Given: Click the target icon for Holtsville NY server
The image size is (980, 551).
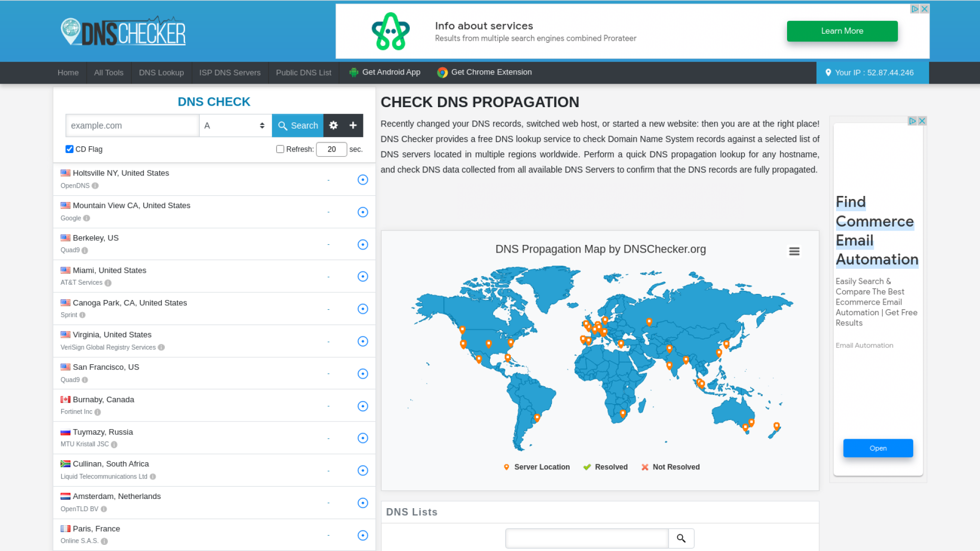Looking at the screenshot, I should [x=362, y=180].
